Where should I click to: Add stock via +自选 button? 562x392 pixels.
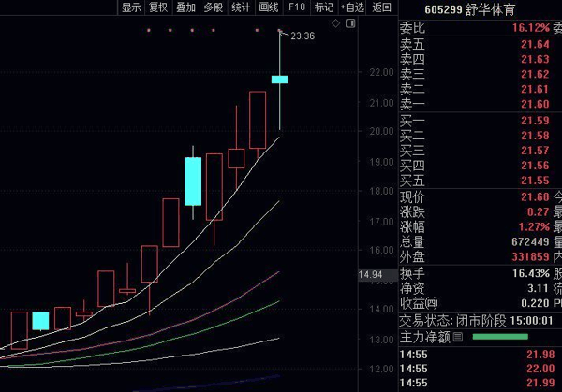coord(353,7)
